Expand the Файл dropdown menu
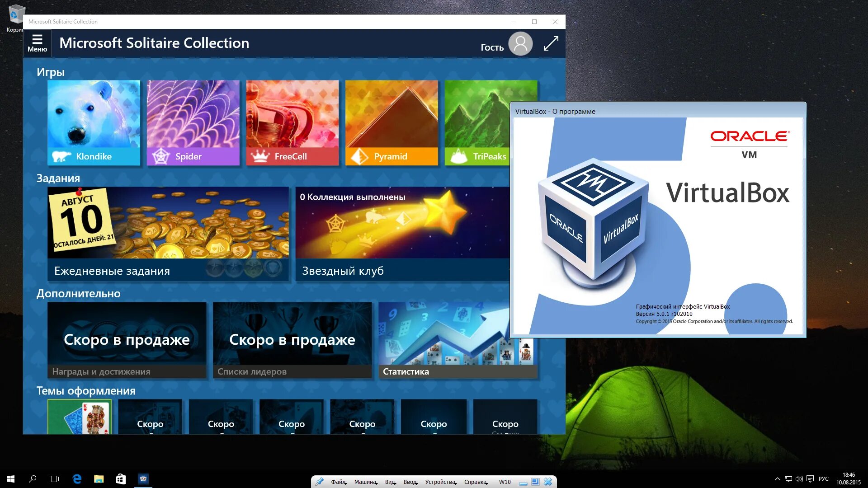 [x=338, y=482]
